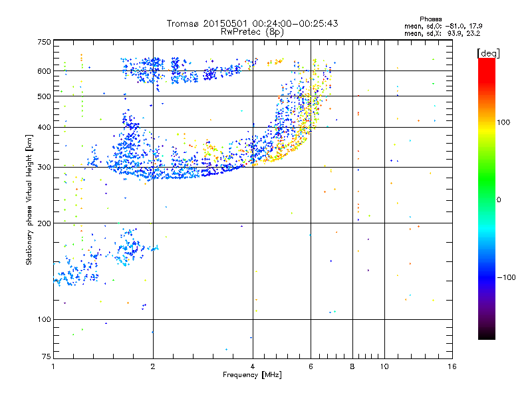Click the "[deg]" colorbar unit label
The height and width of the screenshot is (399, 532).
click(488, 53)
